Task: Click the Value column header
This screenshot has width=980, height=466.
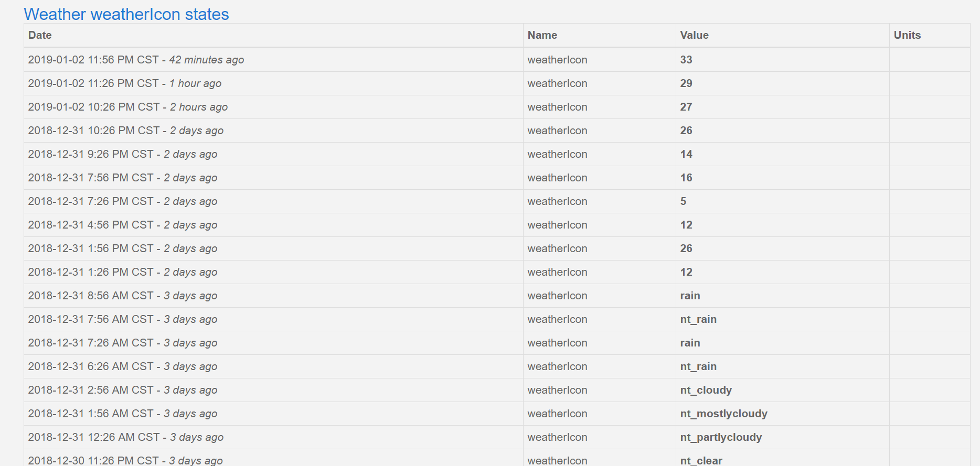Action: tap(694, 35)
